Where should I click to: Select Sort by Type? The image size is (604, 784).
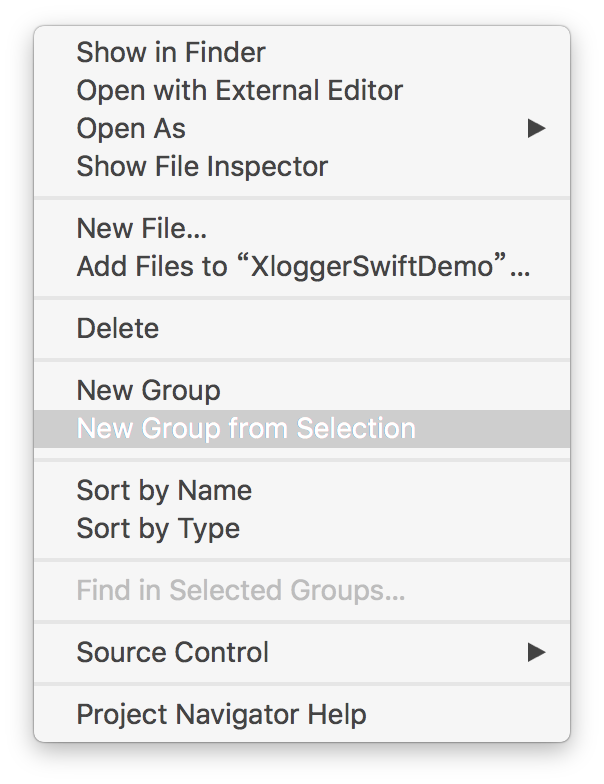(158, 528)
